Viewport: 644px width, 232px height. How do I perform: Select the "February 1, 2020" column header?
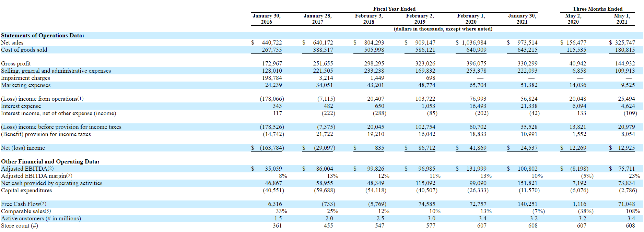click(471, 19)
